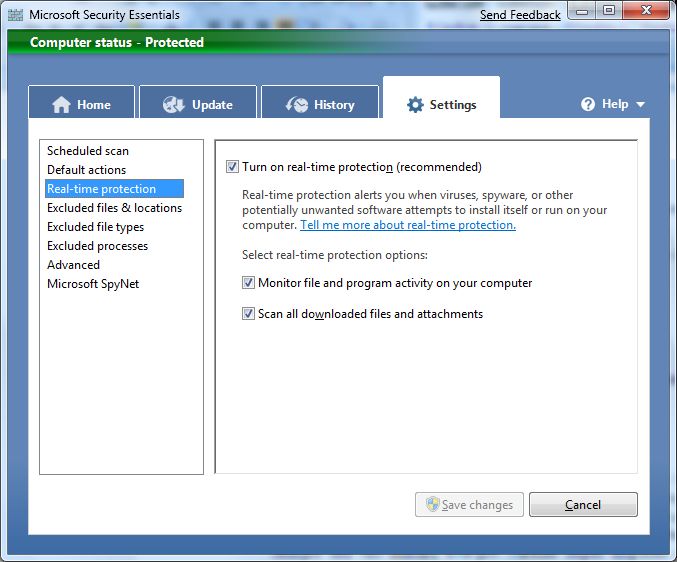Select Microsoft SpyNet in settings list
Image resolution: width=677 pixels, height=562 pixels.
coord(93,284)
